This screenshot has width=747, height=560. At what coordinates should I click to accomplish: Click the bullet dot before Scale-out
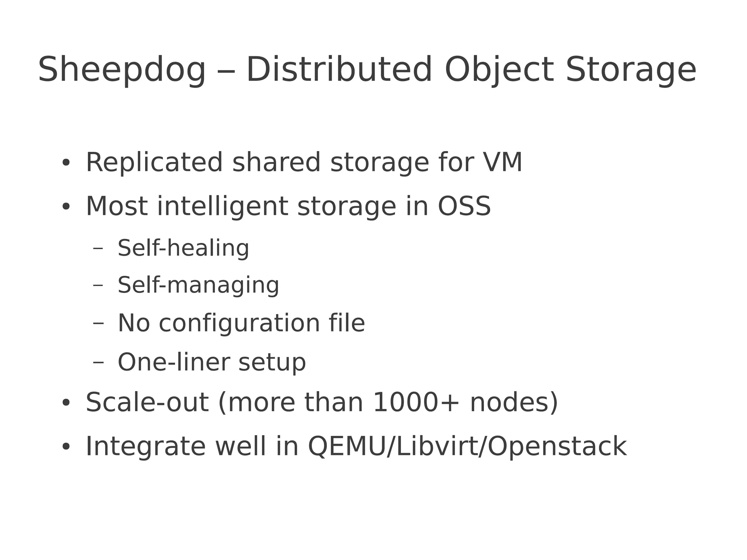66,403
